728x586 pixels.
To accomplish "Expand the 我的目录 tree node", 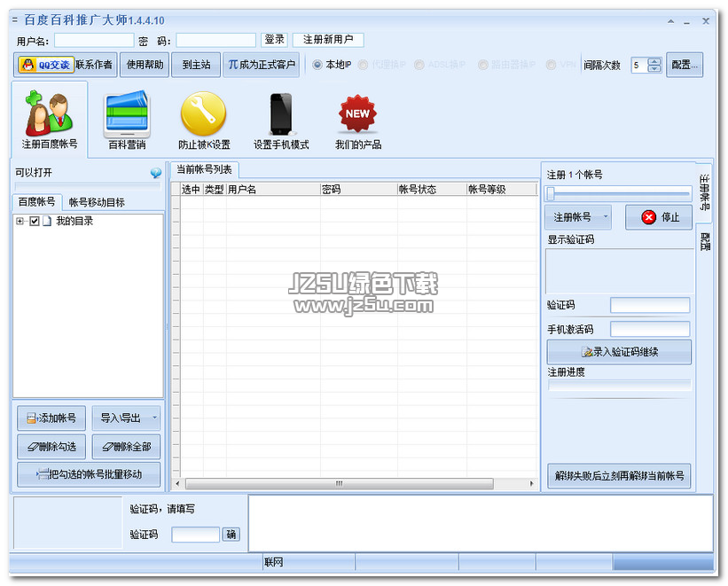I will pyautogui.click(x=20, y=221).
